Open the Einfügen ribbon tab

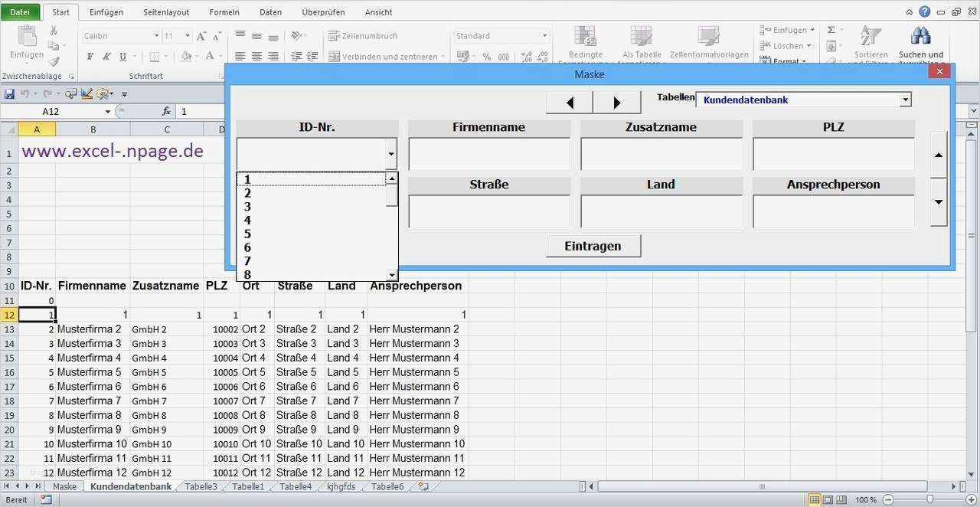(106, 12)
